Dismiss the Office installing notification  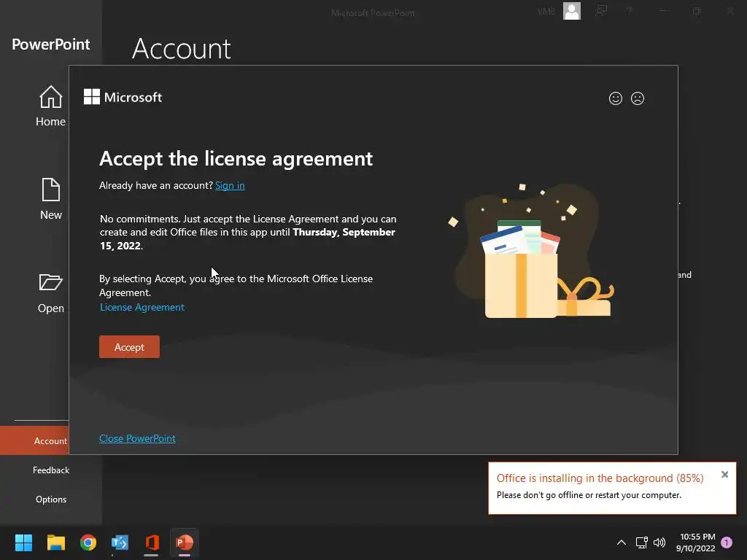tap(724, 474)
